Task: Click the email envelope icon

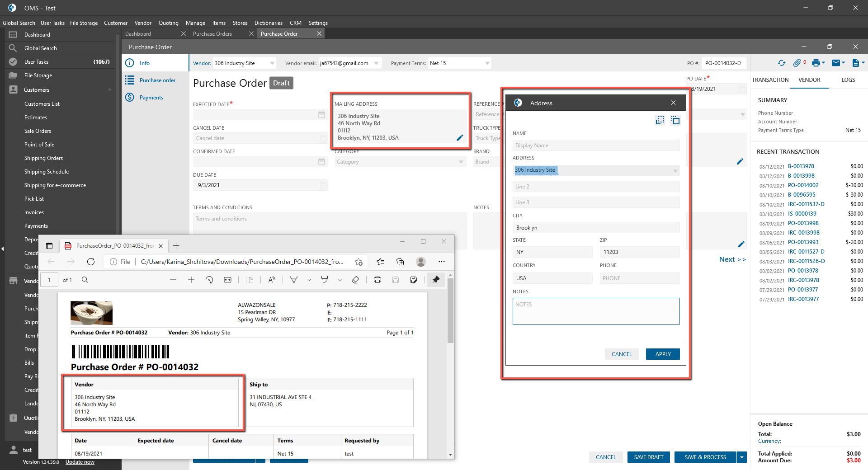Action: pos(836,63)
